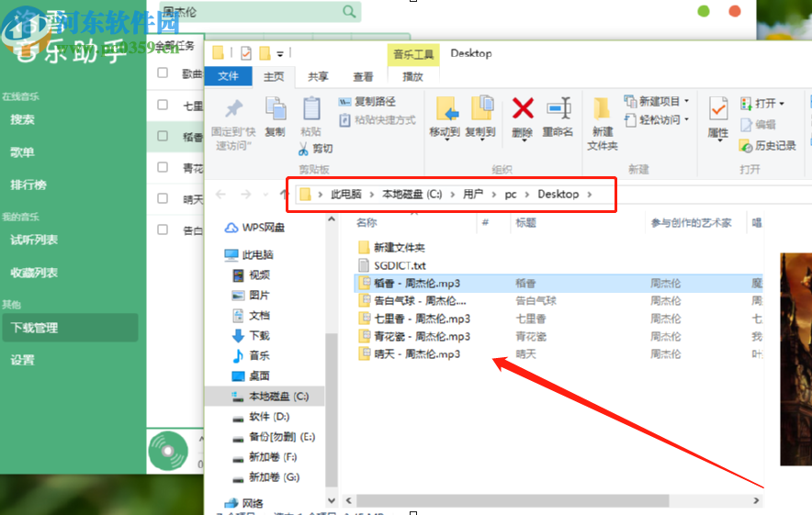The width and height of the screenshot is (812, 515).
Task: Click the green disc icon in music player
Action: 168,451
